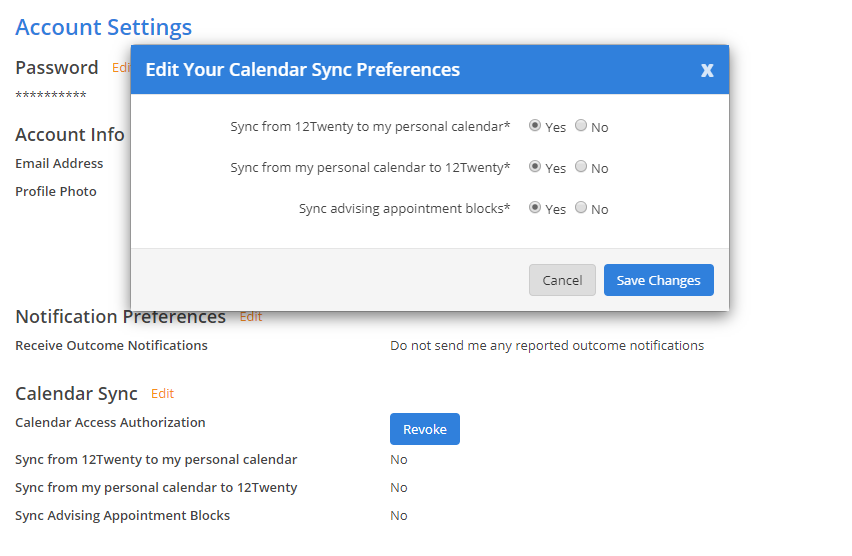Close the Calendar Sync Preferences dialog
The width and height of the screenshot is (852, 556).
click(707, 70)
